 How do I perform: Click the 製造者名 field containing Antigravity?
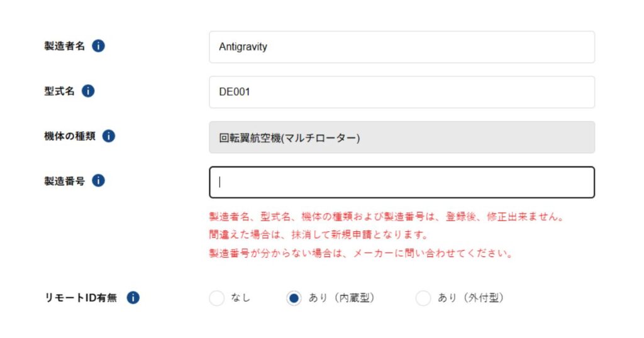401,47
